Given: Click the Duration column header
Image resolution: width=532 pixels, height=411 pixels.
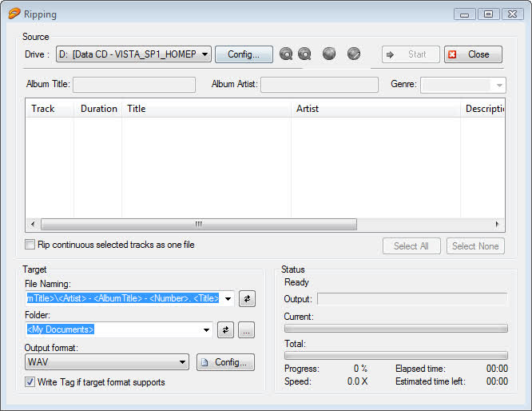Looking at the screenshot, I should pos(98,109).
